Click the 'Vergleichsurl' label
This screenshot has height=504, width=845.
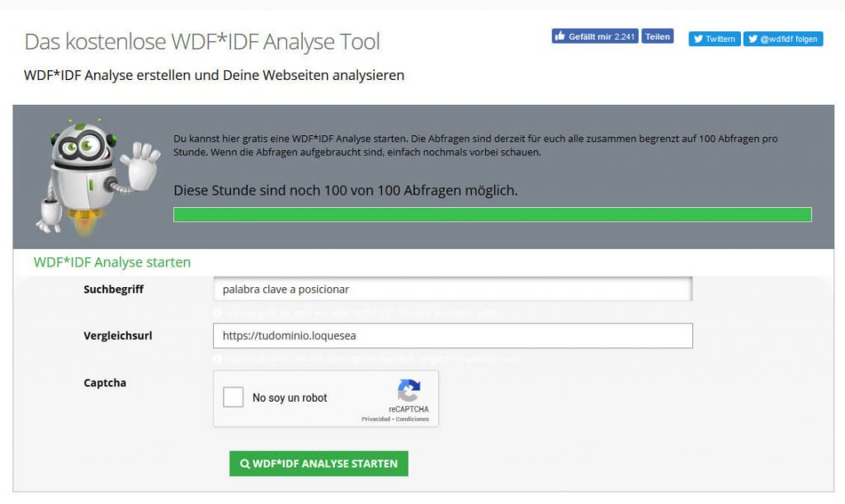[x=118, y=336]
